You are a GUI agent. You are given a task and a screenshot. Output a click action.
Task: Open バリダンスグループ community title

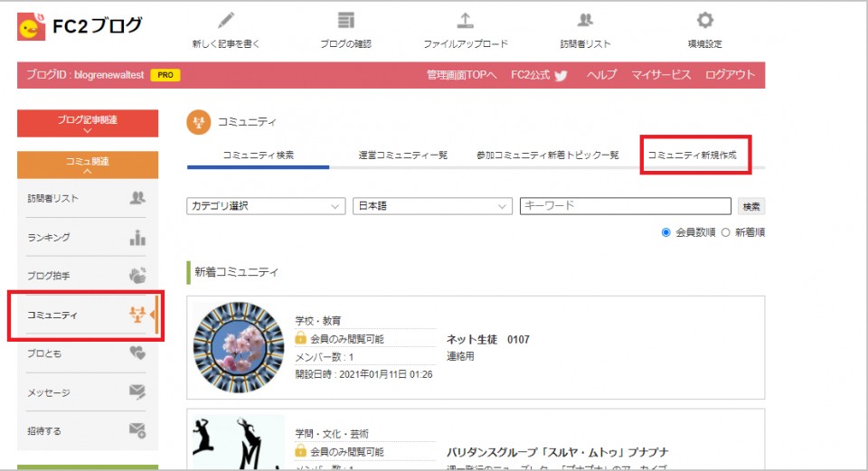pyautogui.click(x=558, y=452)
